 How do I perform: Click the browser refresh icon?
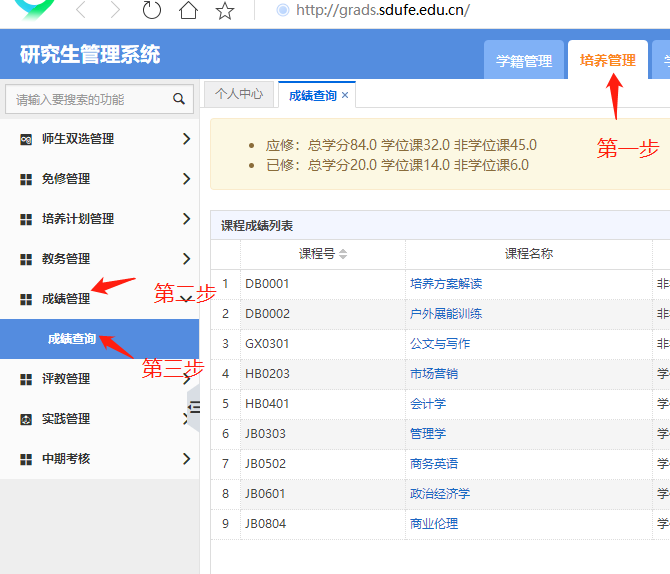pyautogui.click(x=152, y=11)
